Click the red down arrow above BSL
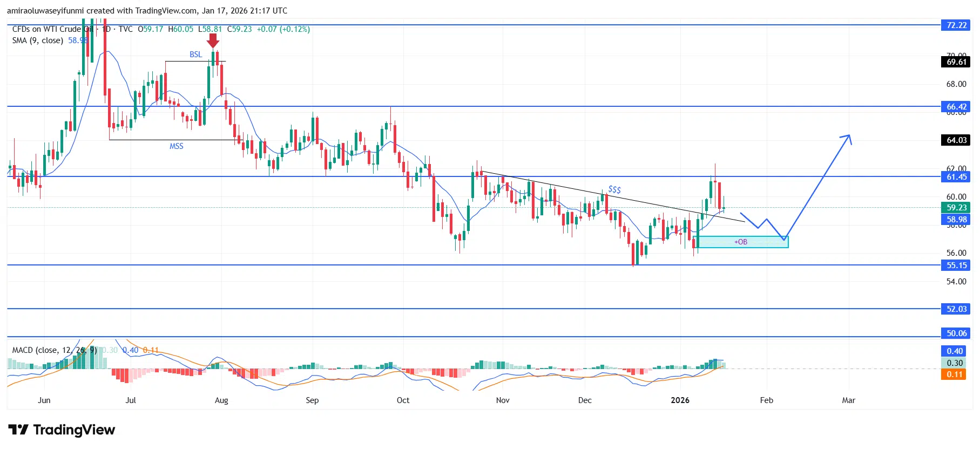Screen dimensions: 980x450 [x=213, y=40]
